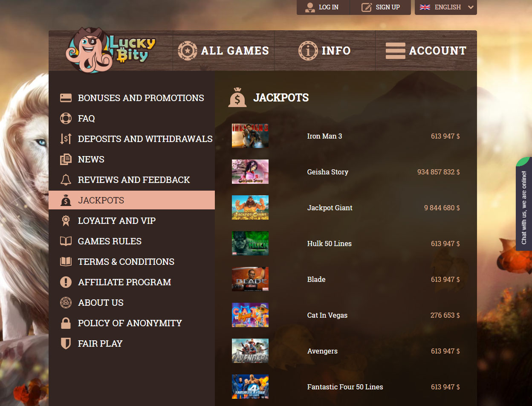
Task: Select the Jackpots sidebar item
Action: [x=132, y=200]
